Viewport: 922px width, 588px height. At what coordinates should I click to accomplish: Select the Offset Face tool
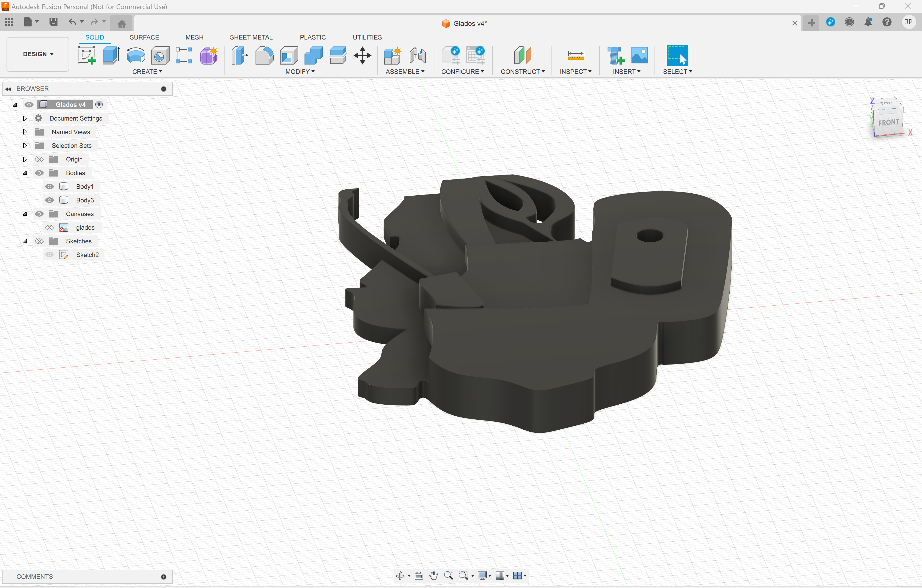[x=338, y=55]
